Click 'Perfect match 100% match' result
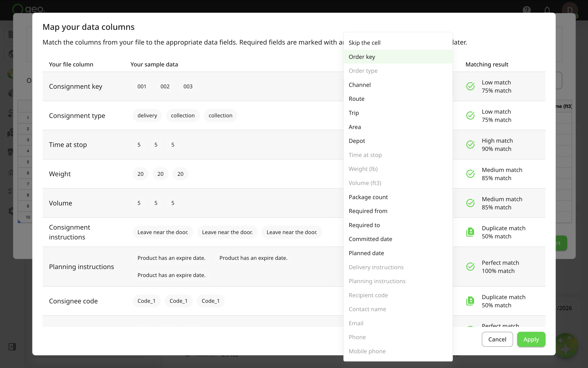 tap(500, 267)
